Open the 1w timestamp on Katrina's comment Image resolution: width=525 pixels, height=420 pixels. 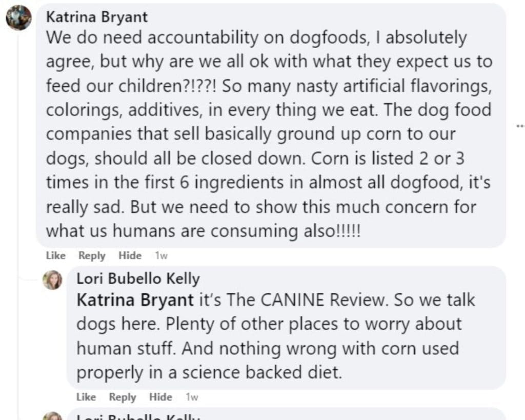161,256
